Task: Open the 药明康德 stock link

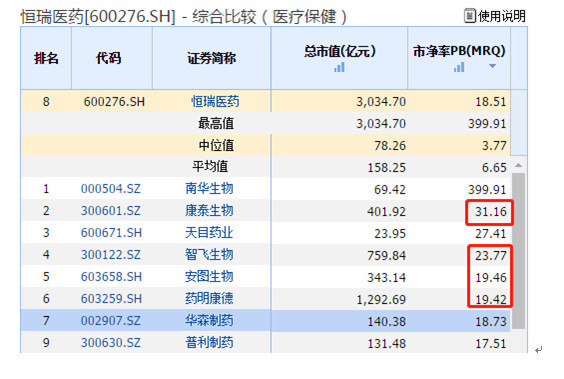Action: pyautogui.click(x=209, y=299)
